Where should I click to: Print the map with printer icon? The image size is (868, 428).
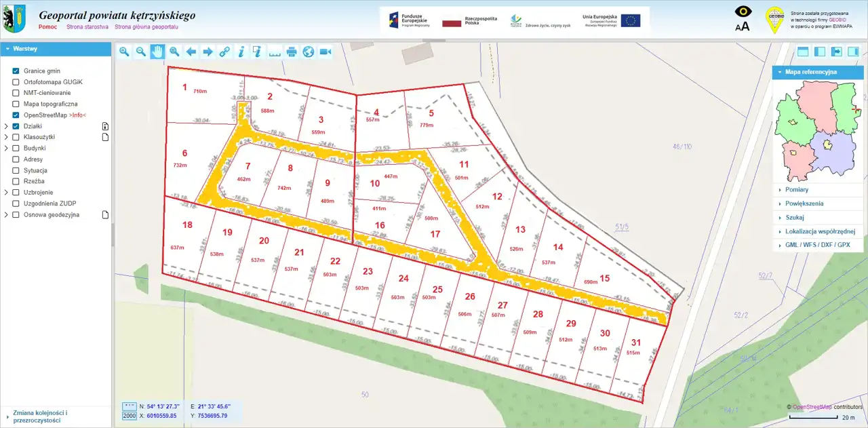[x=292, y=52]
